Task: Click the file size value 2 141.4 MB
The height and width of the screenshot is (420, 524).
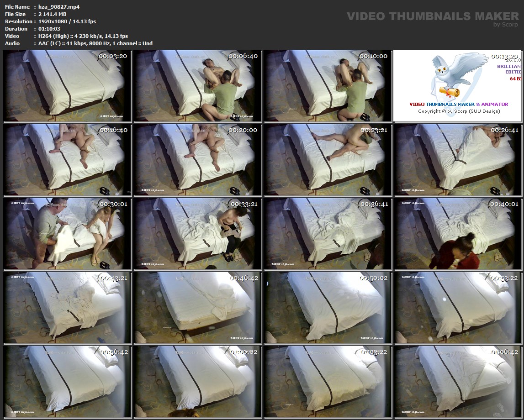Action: point(52,14)
